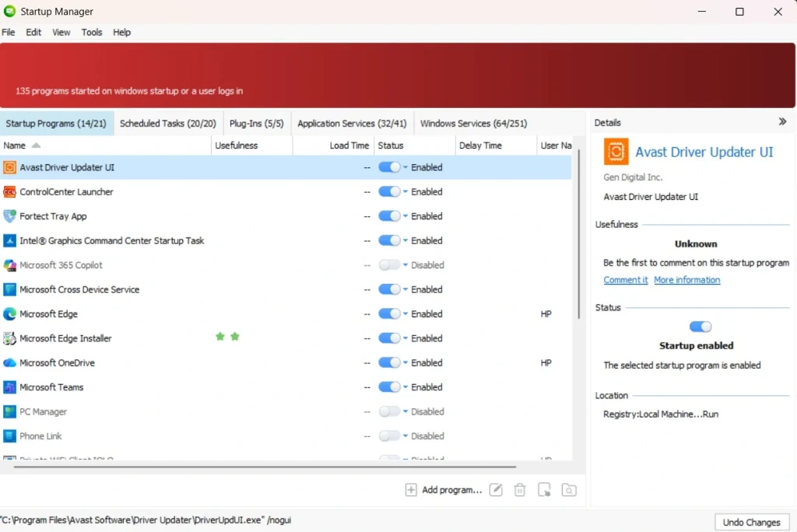Click the Comment it link
Screen dimensions: 797x532
click(625, 280)
